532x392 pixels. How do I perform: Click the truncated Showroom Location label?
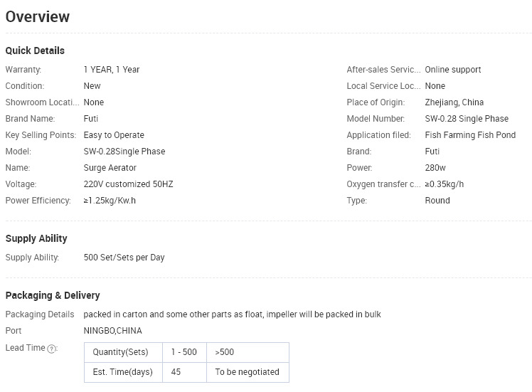click(x=42, y=102)
